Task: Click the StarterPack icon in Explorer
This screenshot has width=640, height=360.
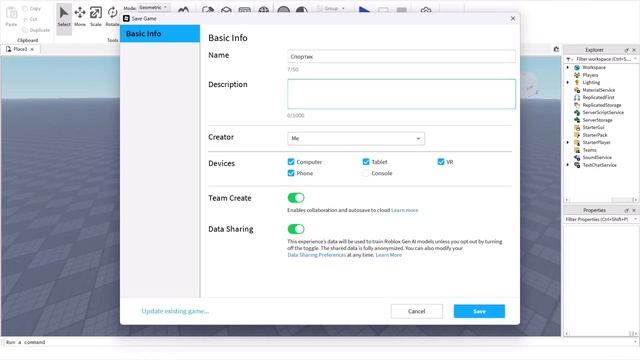Action: (577, 135)
